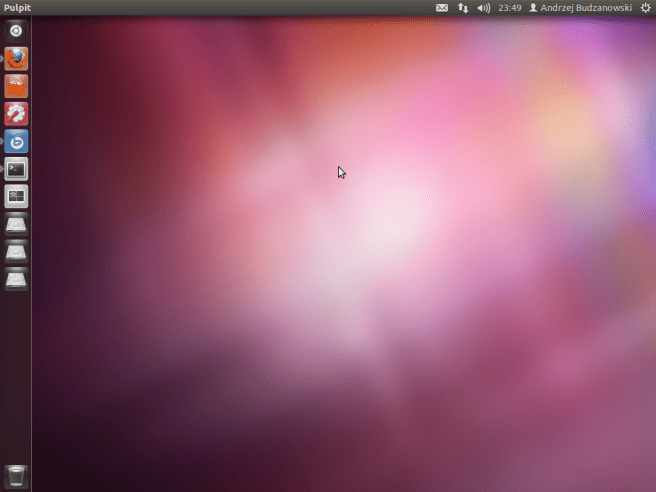Open the red gear-and-wrench settings icon

(16, 114)
